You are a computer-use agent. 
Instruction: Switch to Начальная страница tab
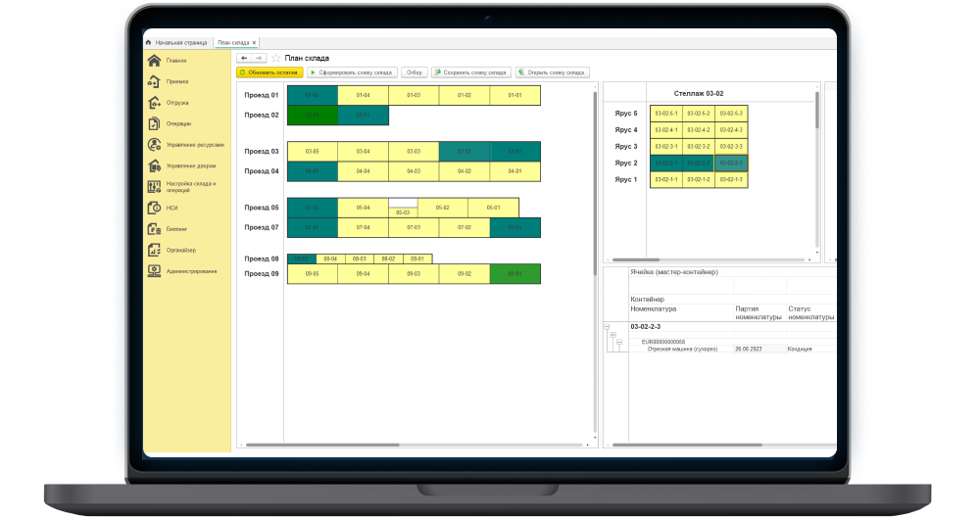click(x=177, y=42)
